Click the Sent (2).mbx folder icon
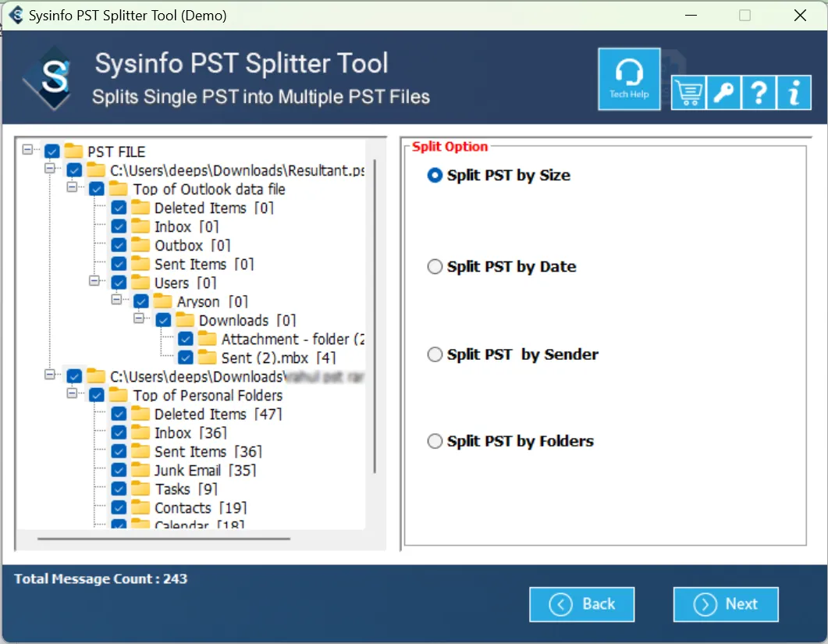Screen dimensions: 828x644 click(207, 358)
